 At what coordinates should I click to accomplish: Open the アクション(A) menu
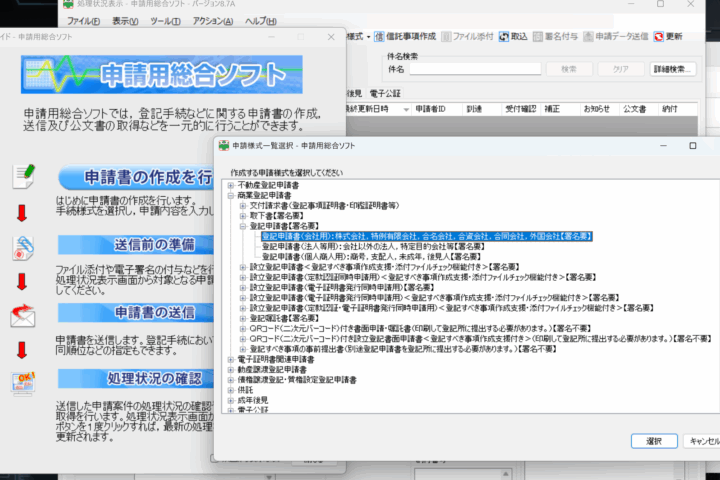click(213, 21)
